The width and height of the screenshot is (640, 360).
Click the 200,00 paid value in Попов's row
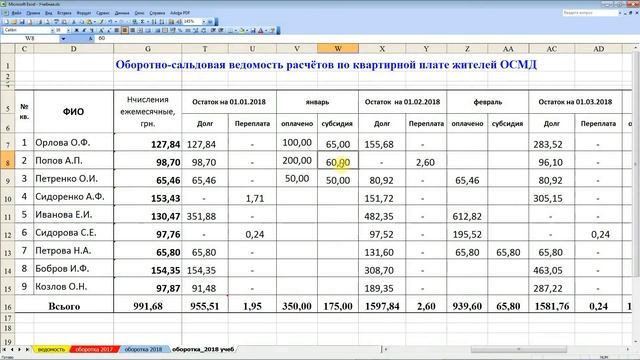tap(297, 160)
